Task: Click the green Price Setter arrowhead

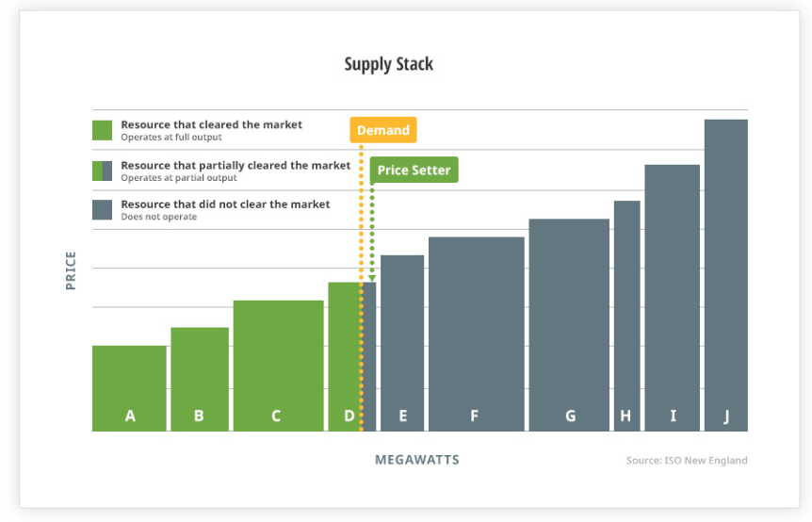Action: point(372,278)
